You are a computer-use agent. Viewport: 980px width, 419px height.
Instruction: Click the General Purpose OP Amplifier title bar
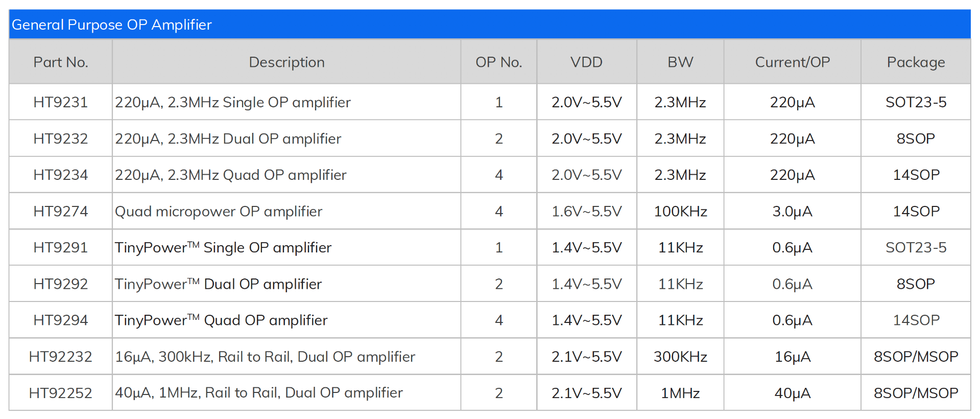(x=111, y=25)
